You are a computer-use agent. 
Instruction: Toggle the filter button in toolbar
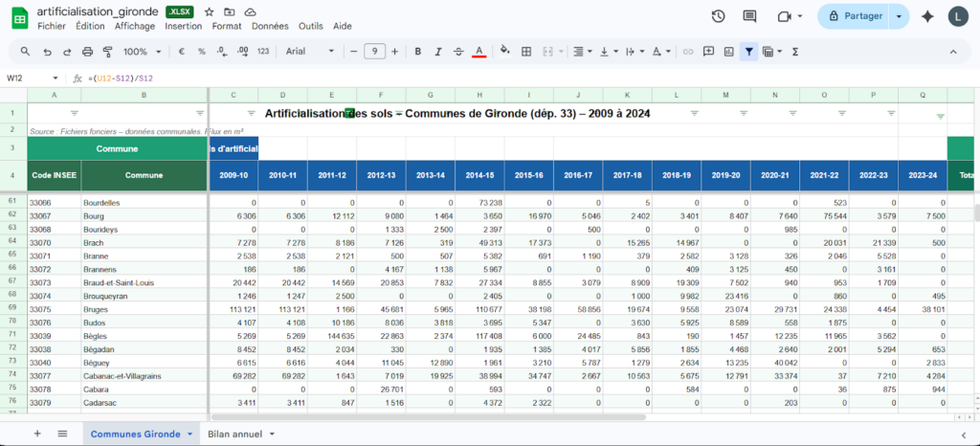click(x=748, y=52)
